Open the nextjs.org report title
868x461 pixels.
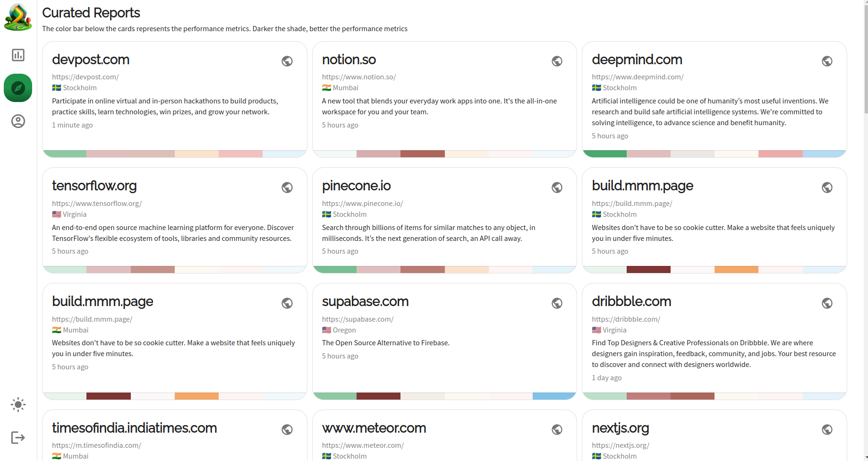pos(621,428)
